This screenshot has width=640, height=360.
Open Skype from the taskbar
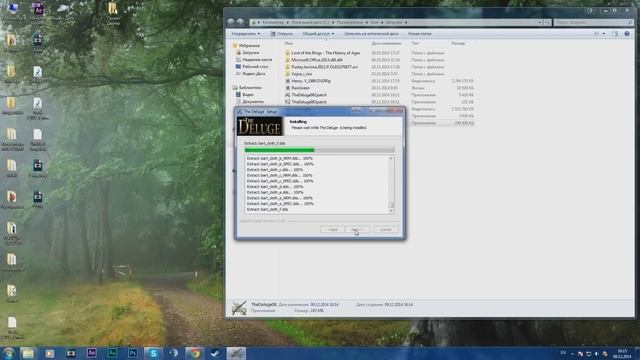[153, 353]
